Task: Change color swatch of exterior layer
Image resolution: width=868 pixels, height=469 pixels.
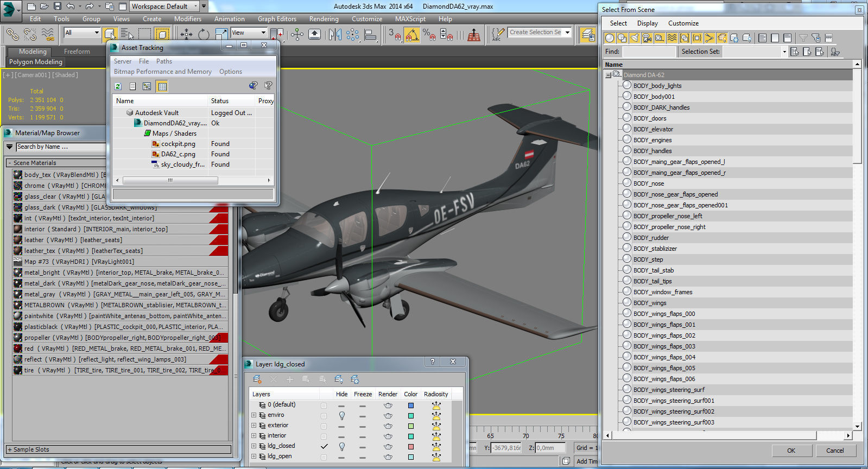Action: coord(411,426)
